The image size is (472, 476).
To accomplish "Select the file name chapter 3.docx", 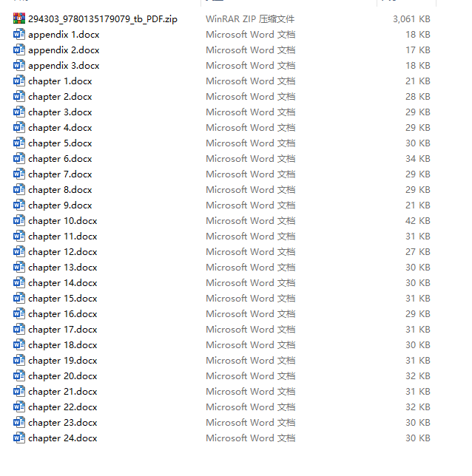I will 60,112.
